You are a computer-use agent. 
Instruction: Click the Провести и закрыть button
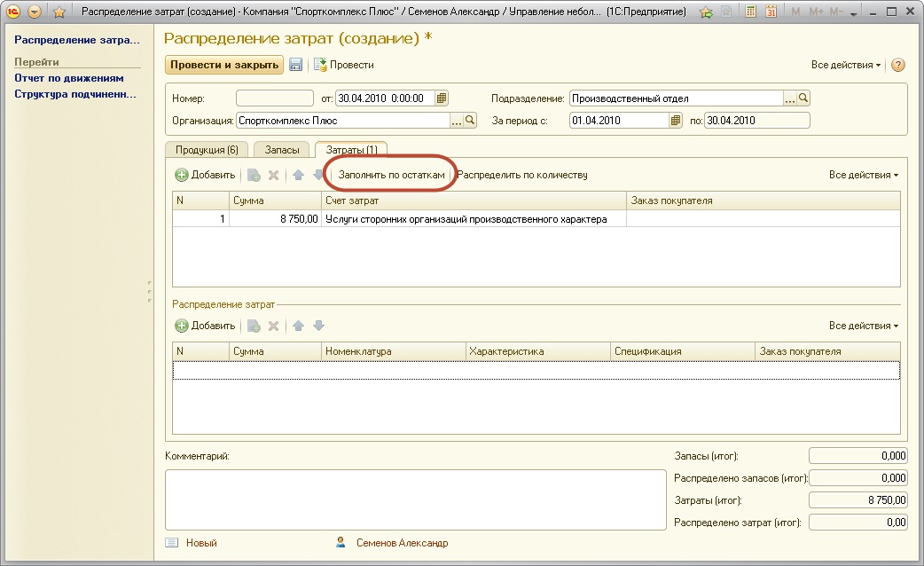[x=223, y=65]
